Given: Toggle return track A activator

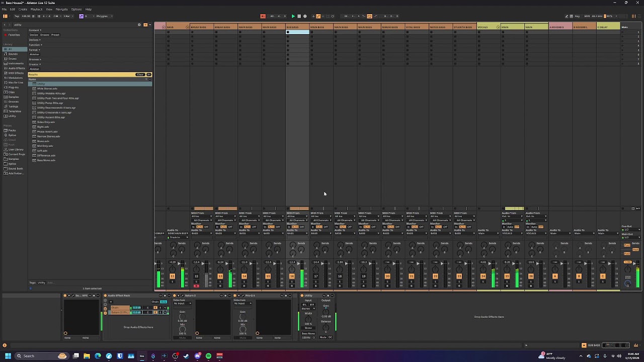Looking at the screenshot, I should [555, 276].
